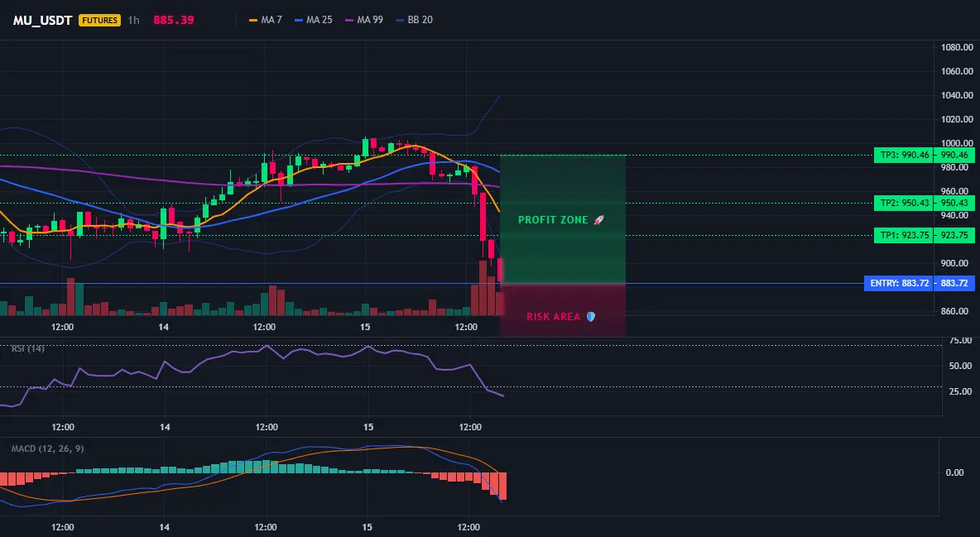Click the TP2: 950.43 label
This screenshot has width=980, height=537.
pyautogui.click(x=903, y=204)
